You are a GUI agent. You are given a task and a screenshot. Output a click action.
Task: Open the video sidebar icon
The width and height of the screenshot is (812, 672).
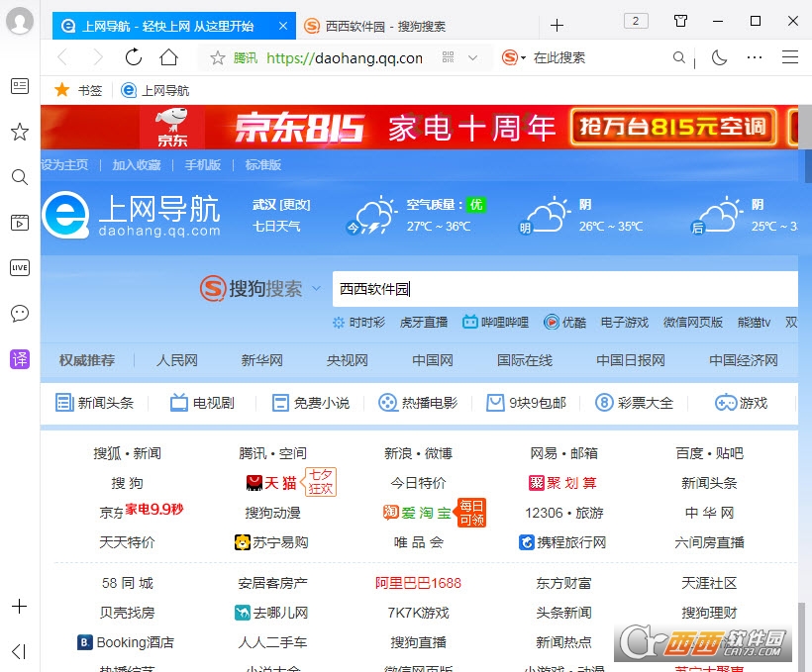click(20, 223)
